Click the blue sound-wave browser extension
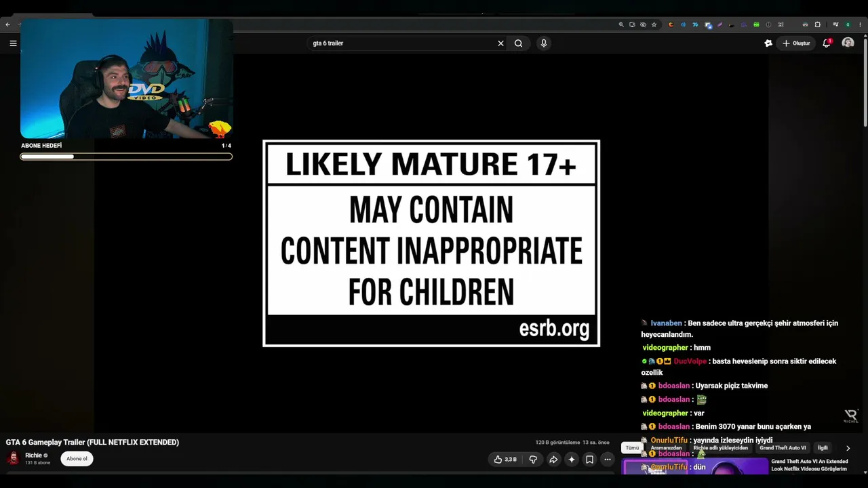The image size is (868, 488). [x=683, y=24]
